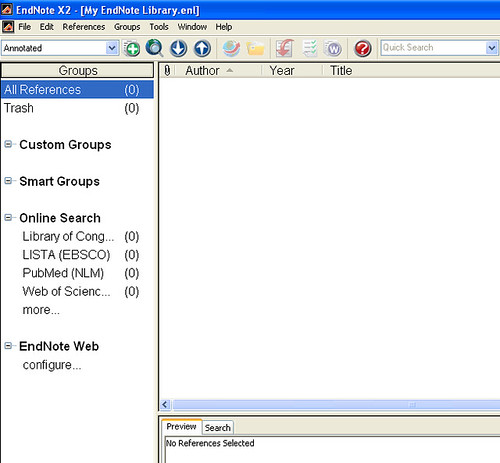Switch to the Search tab
Screen dimensions: 500x463
[217, 428]
